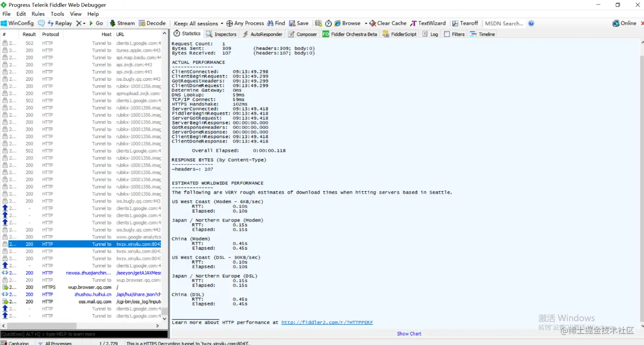Viewport: 644px width, 345px height.
Task: Click the Statistics pane vertical scrollbar
Action: tap(642, 188)
